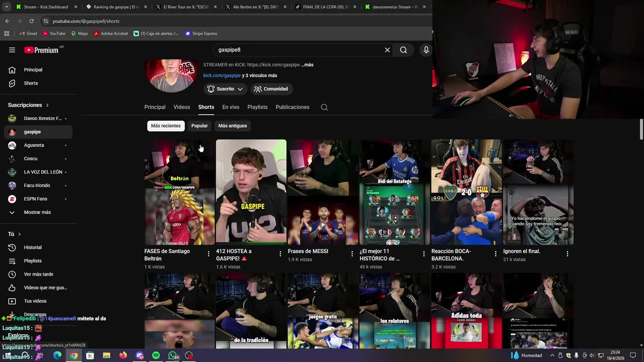Expand Mostrar más in subscriptions list
This screenshot has height=362, width=644.
(x=38, y=212)
